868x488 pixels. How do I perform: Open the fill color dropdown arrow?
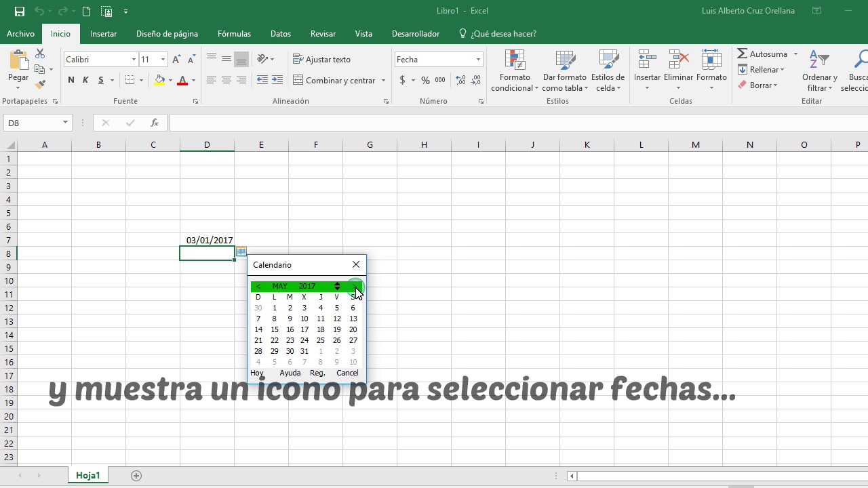point(170,81)
